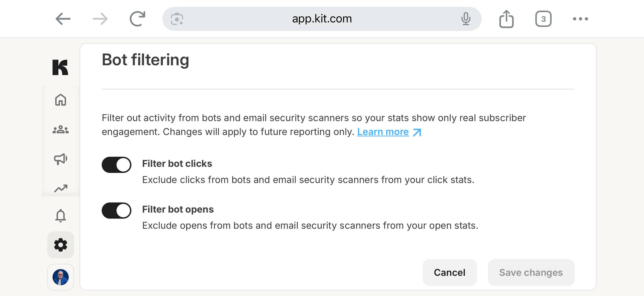644x296 pixels.
Task: Tap the microphone voice search icon
Action: 466,19
